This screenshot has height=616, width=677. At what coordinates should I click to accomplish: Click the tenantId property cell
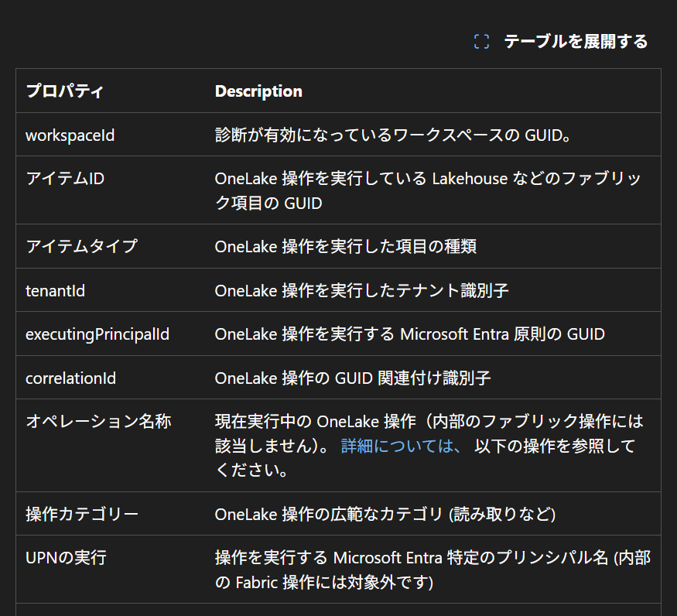click(55, 291)
